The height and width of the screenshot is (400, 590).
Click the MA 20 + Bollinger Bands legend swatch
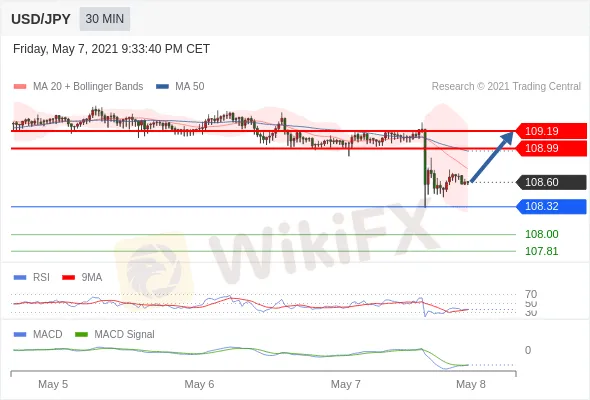(x=20, y=87)
